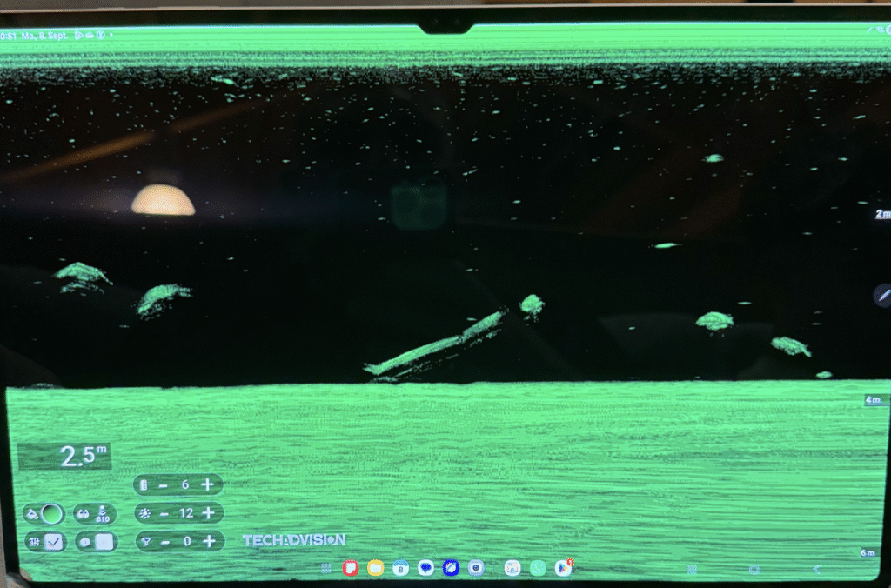Decrease the range value of 6
The width and height of the screenshot is (891, 588).
163,485
